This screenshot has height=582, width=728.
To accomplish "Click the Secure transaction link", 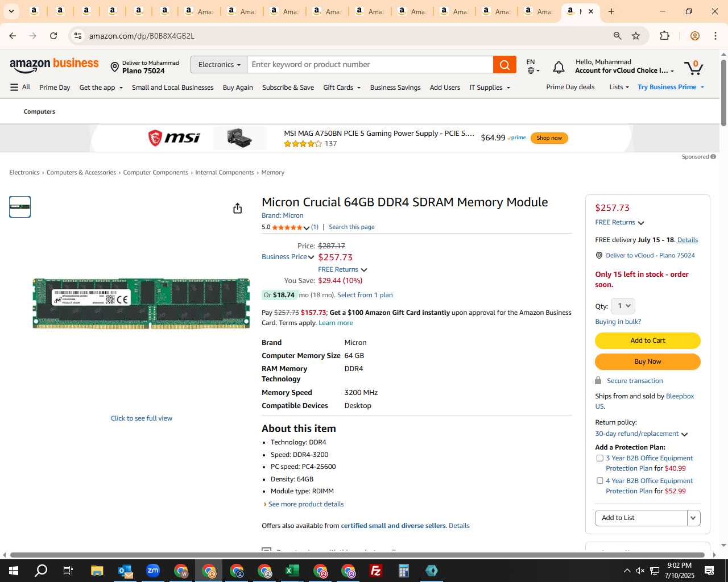I will (635, 381).
